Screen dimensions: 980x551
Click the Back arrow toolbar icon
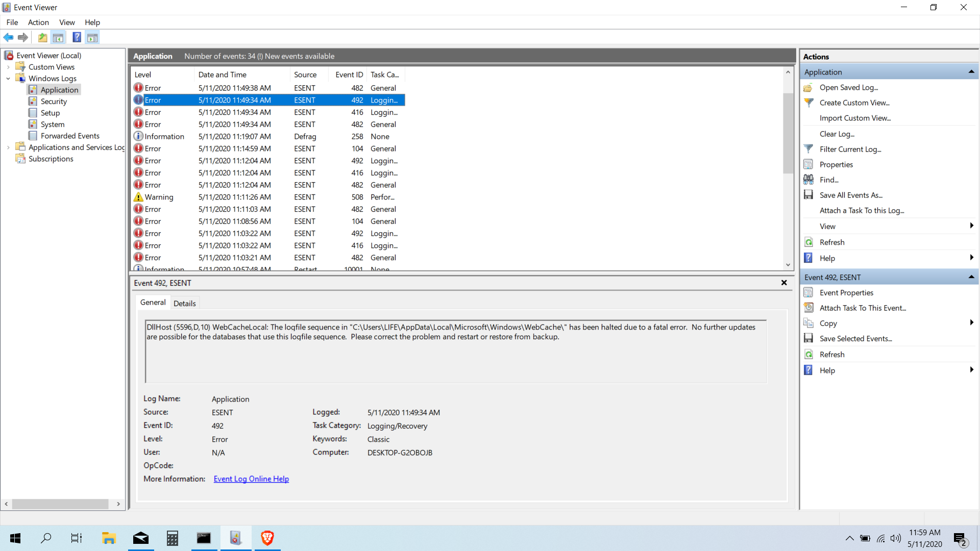[x=8, y=37]
